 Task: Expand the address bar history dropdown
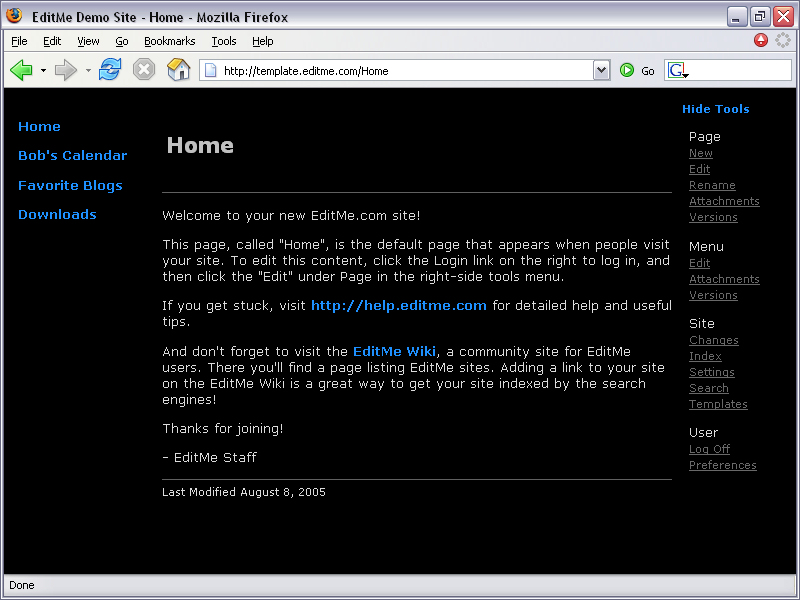pyautogui.click(x=602, y=70)
